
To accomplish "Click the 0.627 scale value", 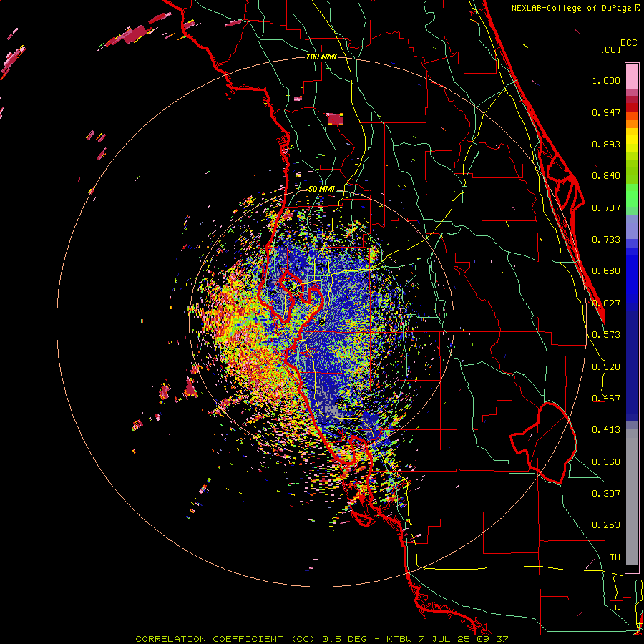I will coord(606,303).
